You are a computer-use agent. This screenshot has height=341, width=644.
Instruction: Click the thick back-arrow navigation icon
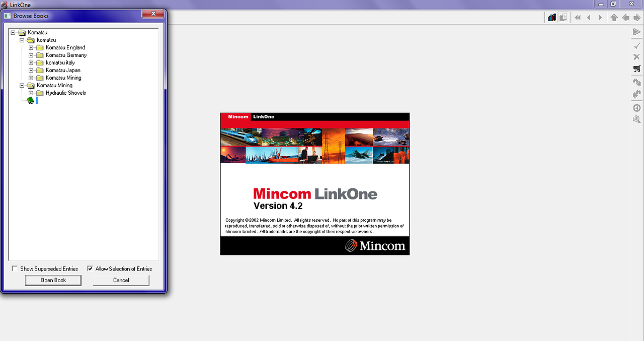pos(625,18)
